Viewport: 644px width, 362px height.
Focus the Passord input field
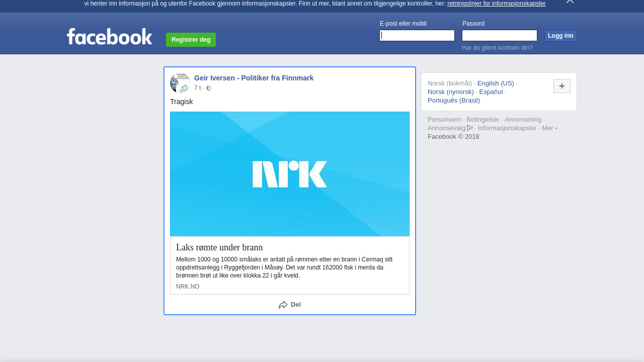[500, 35]
